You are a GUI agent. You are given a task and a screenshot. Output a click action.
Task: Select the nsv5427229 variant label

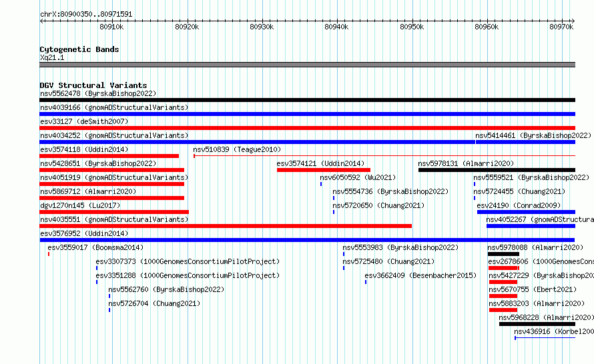[541, 275]
